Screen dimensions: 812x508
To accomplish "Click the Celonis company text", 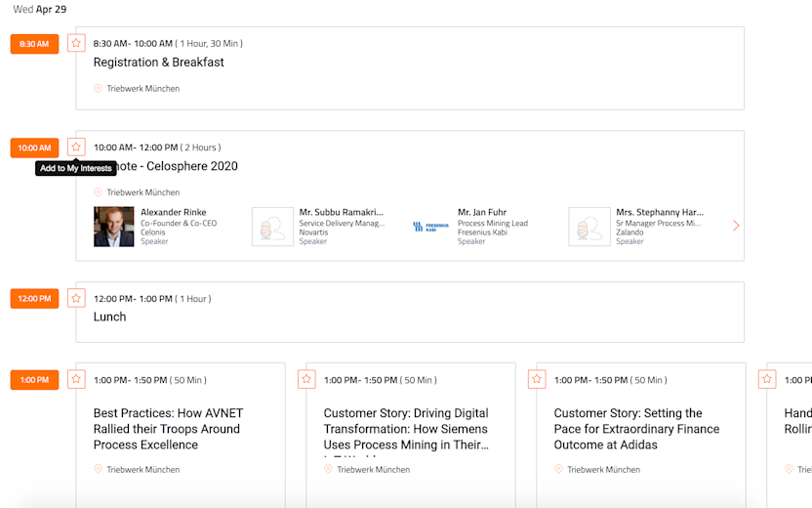I will (153, 233).
